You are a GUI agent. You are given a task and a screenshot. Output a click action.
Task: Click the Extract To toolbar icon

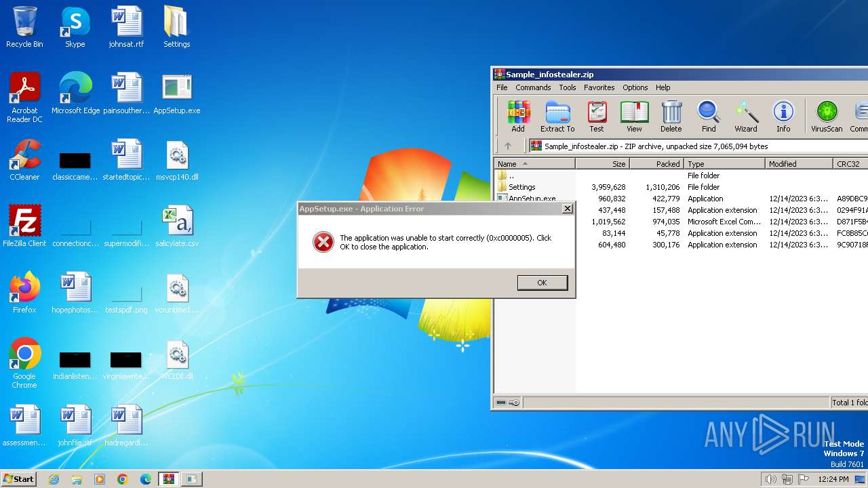coord(557,116)
